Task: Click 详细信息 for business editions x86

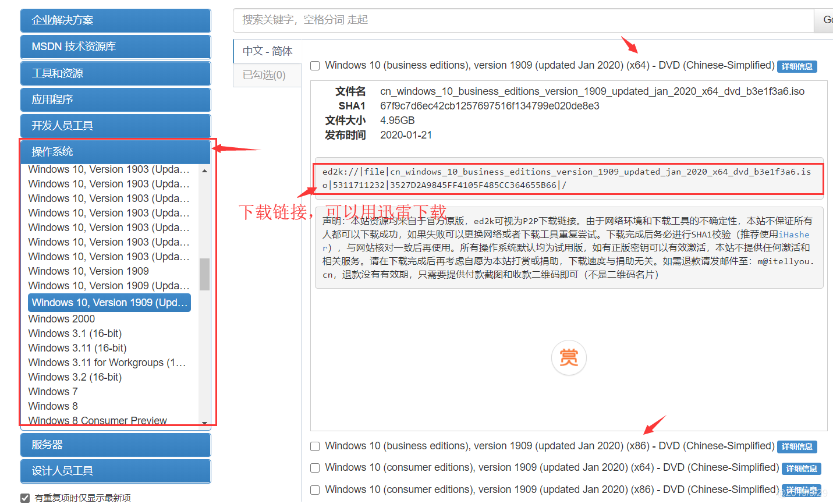Action: coord(797,446)
